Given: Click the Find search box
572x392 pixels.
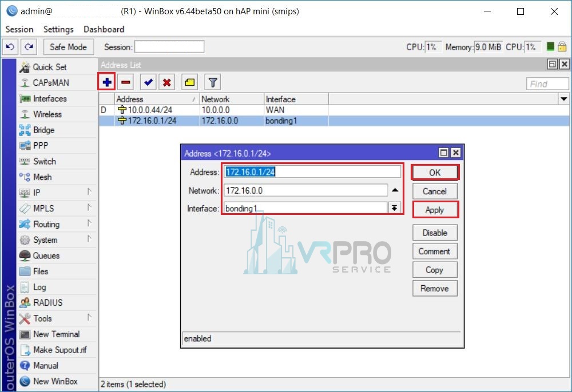Looking at the screenshot, I should click(547, 84).
